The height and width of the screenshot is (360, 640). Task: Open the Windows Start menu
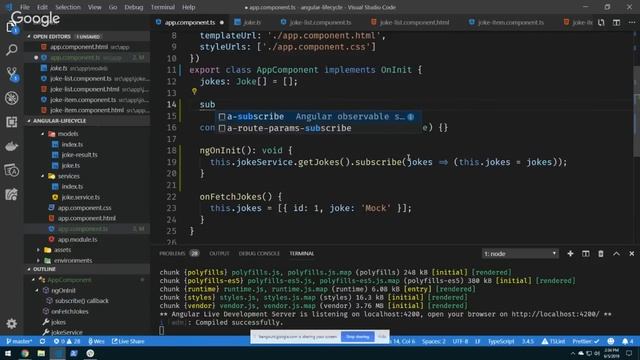click(8, 353)
